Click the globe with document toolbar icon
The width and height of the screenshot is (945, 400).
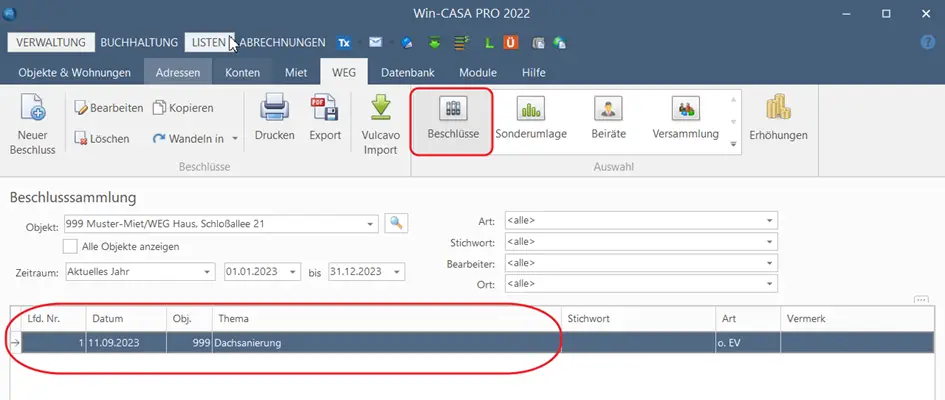tap(560, 43)
